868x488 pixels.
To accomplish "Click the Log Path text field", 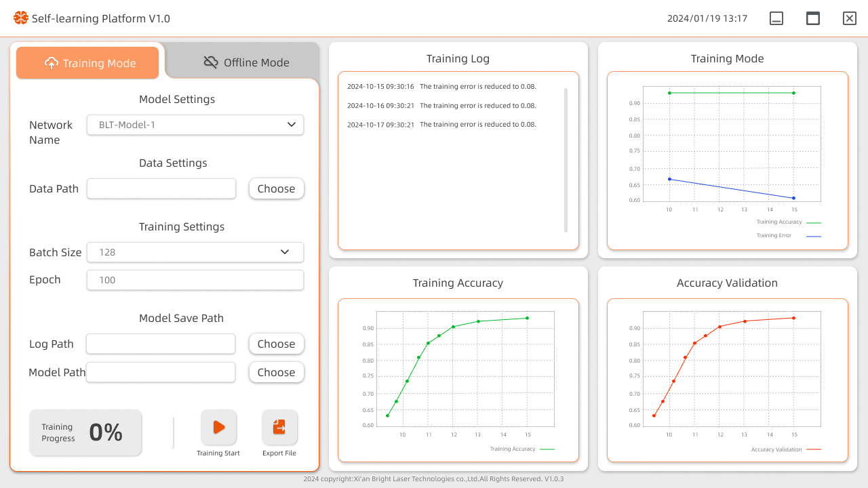I will (161, 344).
